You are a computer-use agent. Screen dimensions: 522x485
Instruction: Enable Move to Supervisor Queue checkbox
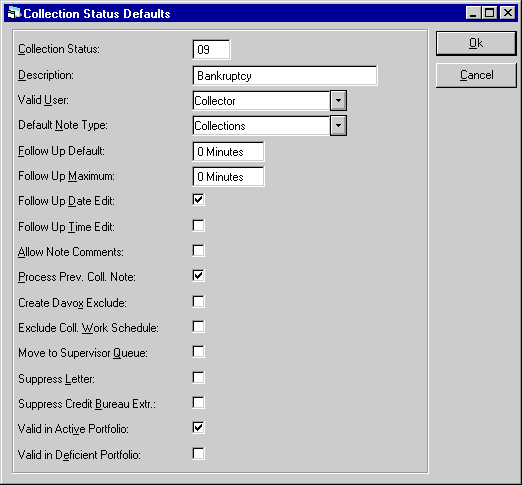[198, 352]
